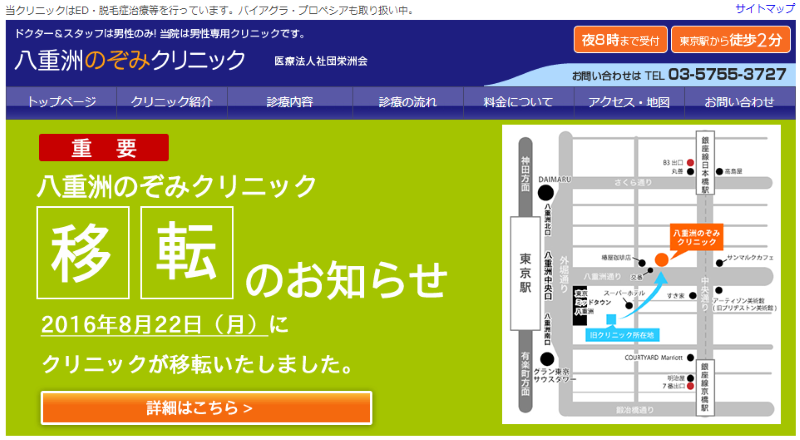The height and width of the screenshot is (440, 800).
Task: Click the 医療法人社団栄洲会 text
Action: [321, 61]
